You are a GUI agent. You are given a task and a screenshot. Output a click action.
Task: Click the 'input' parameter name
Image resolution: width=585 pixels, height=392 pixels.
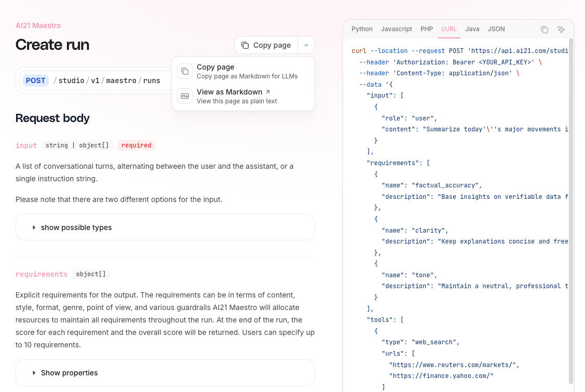26,145
